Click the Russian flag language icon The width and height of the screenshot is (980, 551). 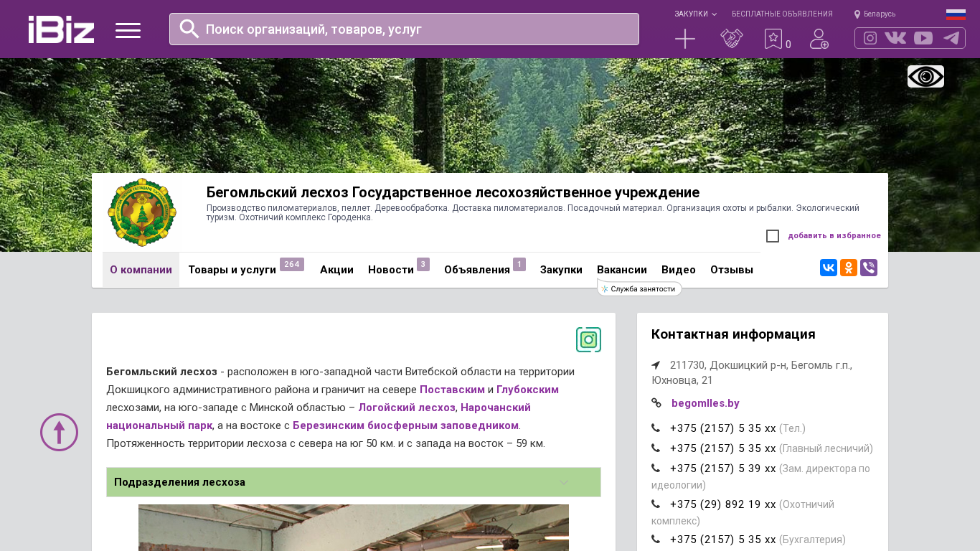tap(956, 14)
